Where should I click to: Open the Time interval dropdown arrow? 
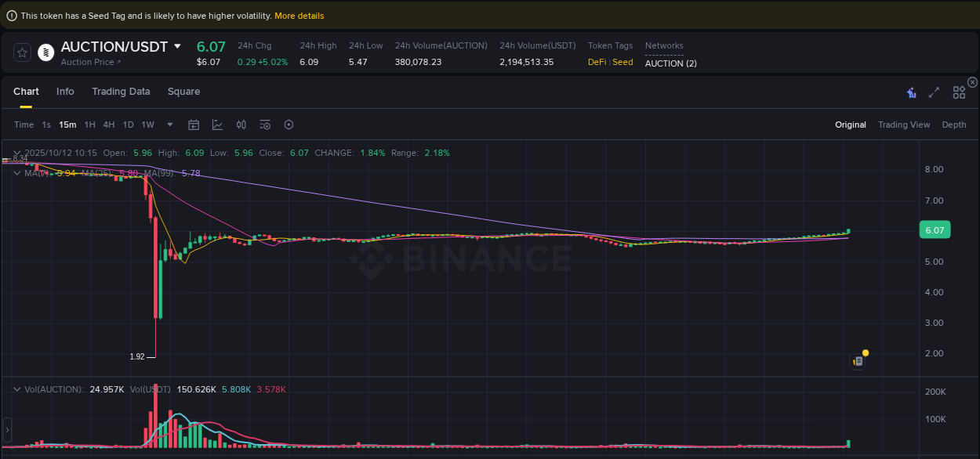tap(169, 125)
